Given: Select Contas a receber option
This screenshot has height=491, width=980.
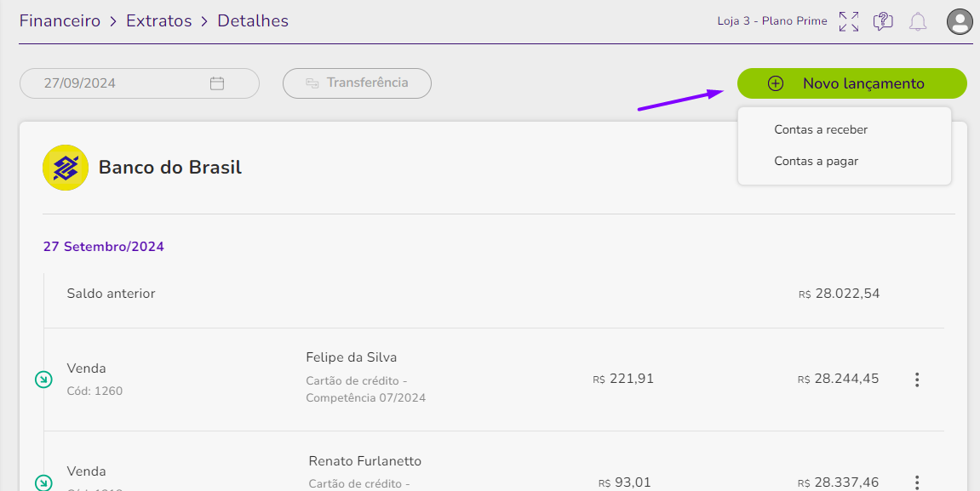Looking at the screenshot, I should [x=821, y=129].
